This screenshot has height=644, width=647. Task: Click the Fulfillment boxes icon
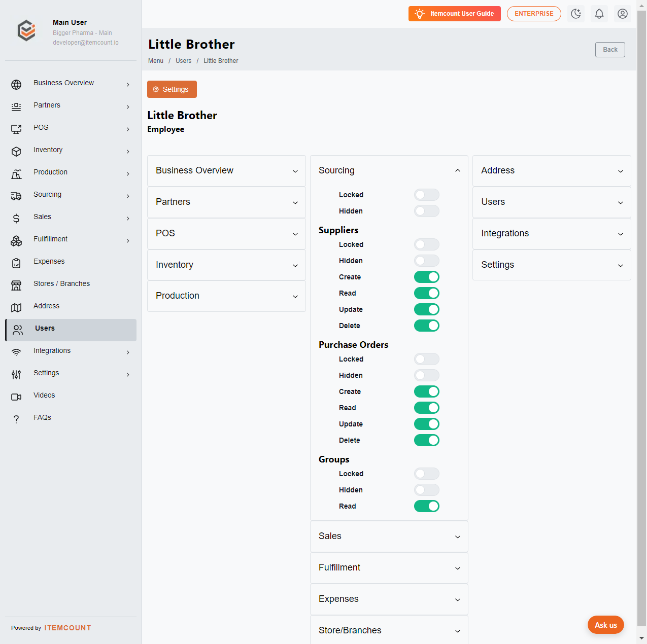click(16, 241)
